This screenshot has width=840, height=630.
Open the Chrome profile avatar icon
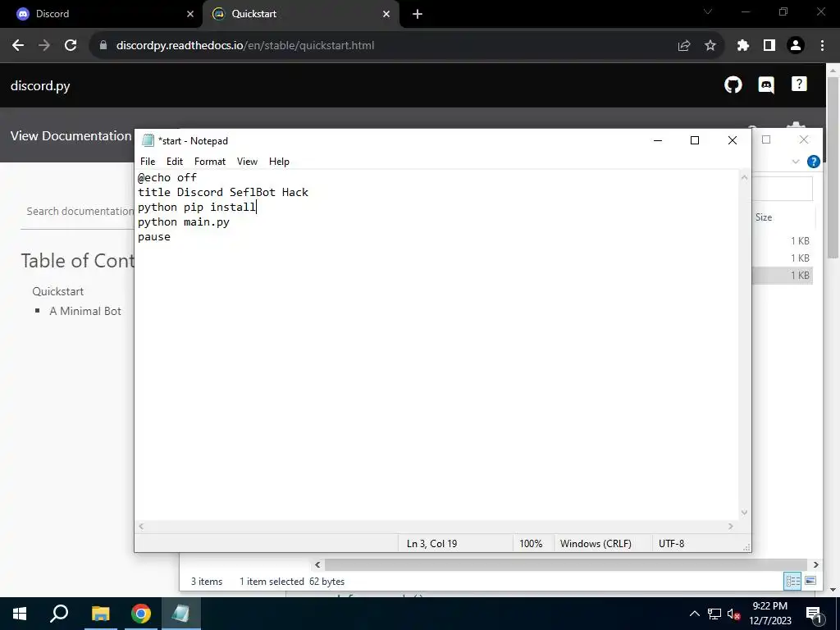796,46
